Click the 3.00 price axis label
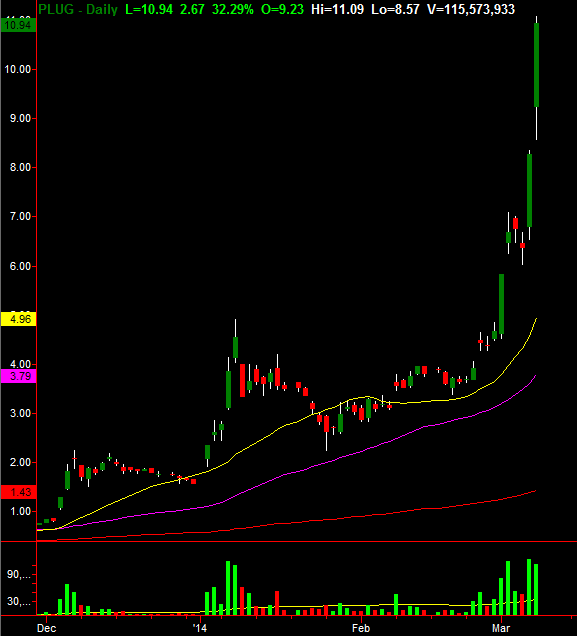The height and width of the screenshot is (636, 577). (x=20, y=413)
